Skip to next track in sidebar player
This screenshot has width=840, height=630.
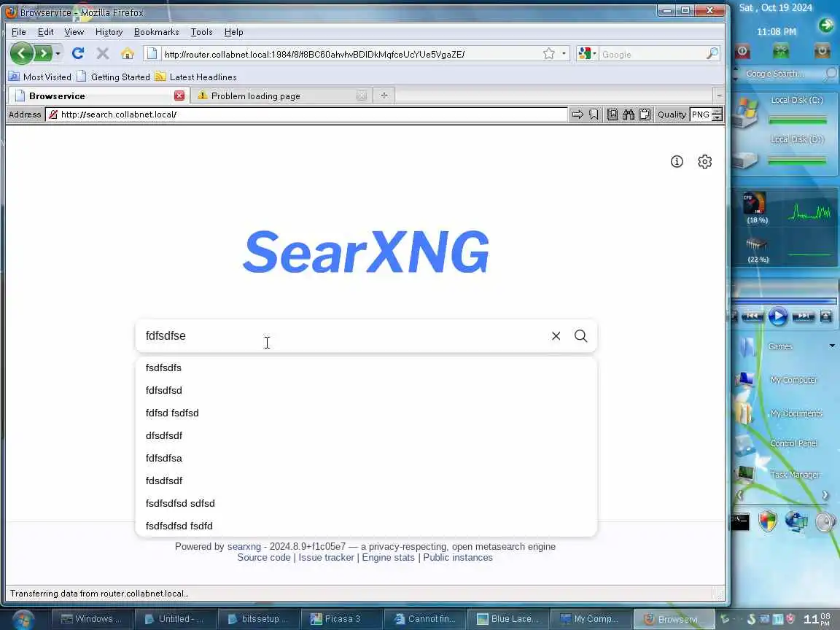pyautogui.click(x=803, y=316)
